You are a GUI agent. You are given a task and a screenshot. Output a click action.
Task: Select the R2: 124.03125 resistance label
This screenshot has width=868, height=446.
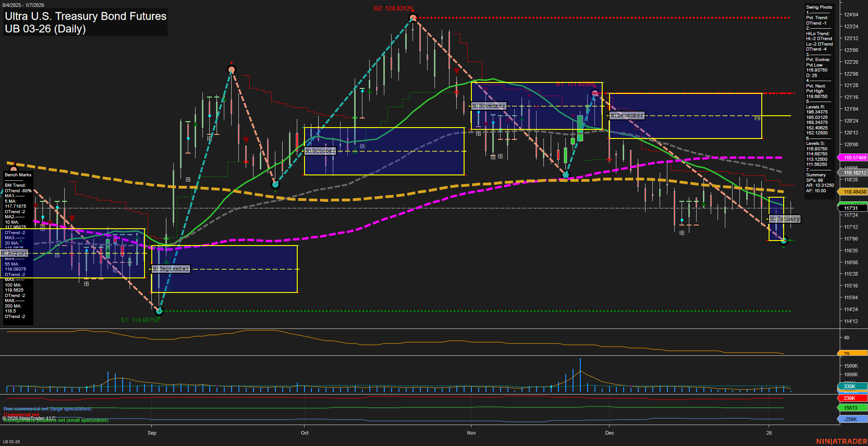pos(393,8)
